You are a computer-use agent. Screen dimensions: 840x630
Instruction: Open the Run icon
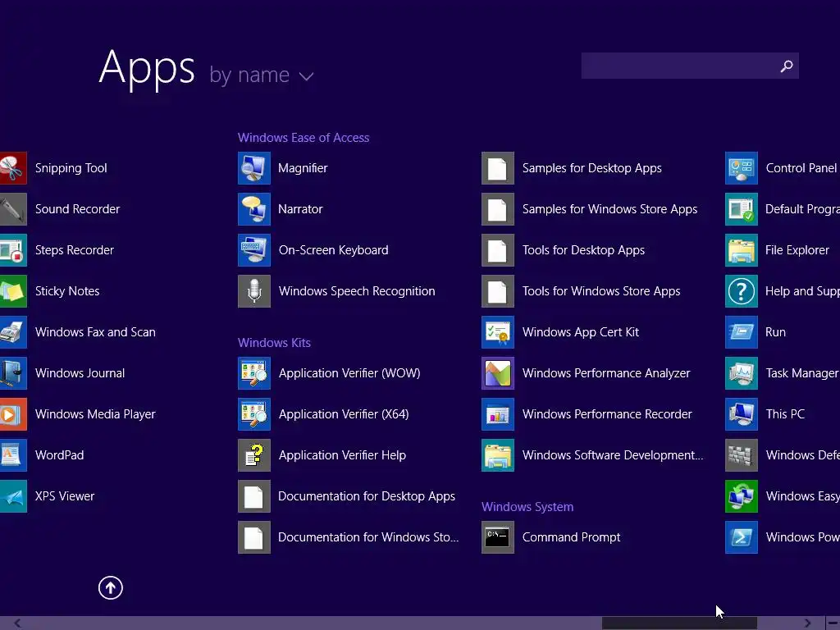[742, 332]
